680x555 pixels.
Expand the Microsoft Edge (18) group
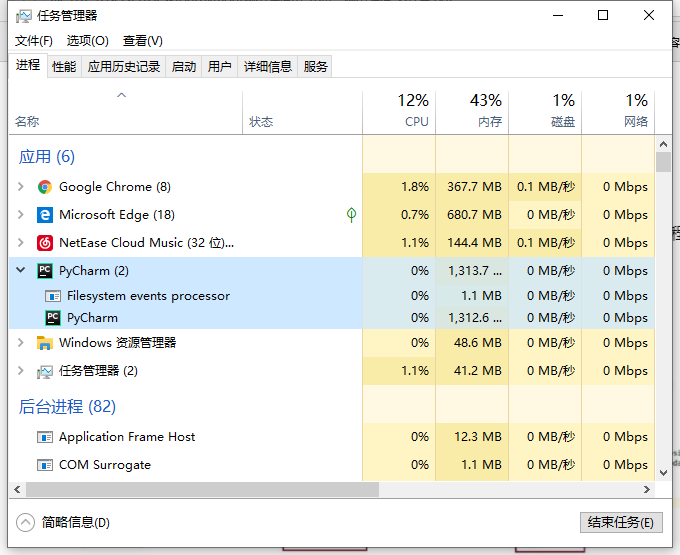click(x=20, y=215)
